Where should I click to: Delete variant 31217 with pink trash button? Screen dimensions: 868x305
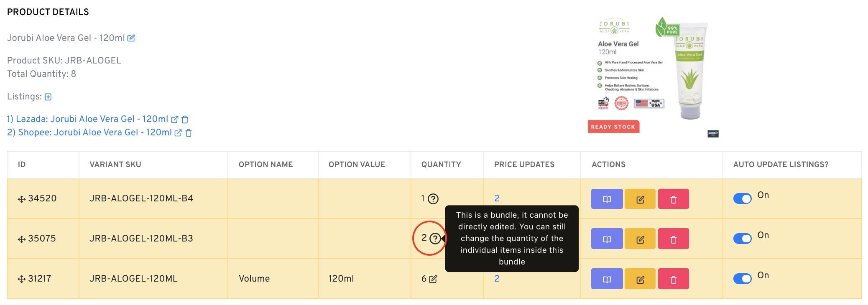point(673,278)
